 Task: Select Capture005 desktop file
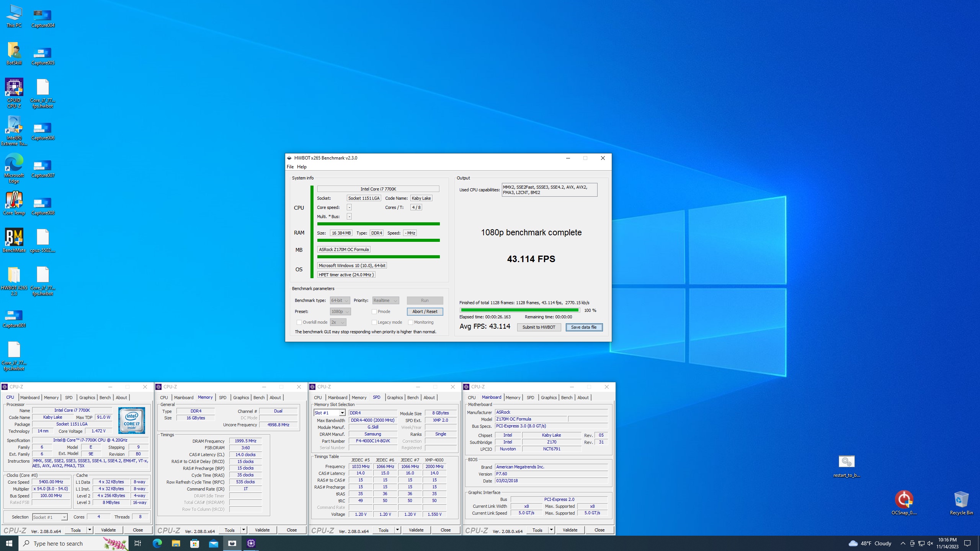pyautogui.click(x=43, y=56)
